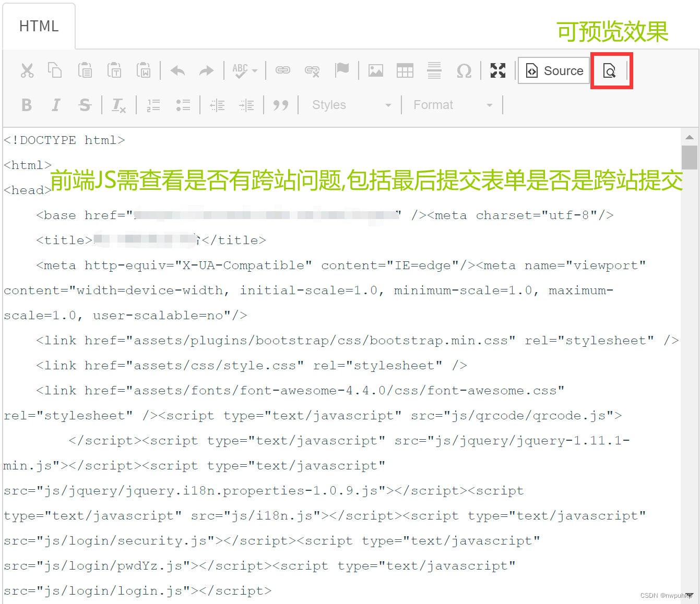Screen dimensions: 700x604
Task: Apply Italic formatting
Action: click(x=56, y=105)
